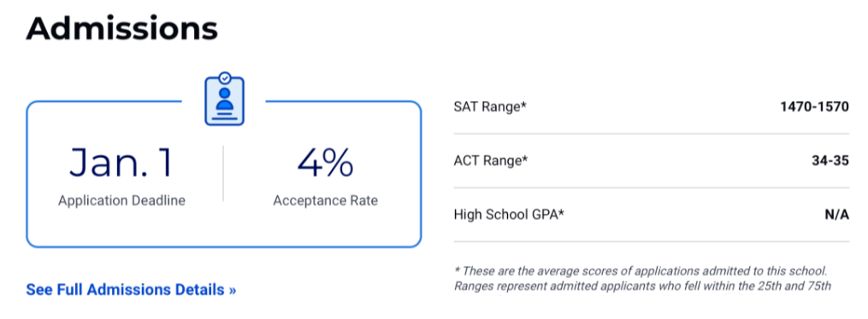Click the Application Deadline label
The width and height of the screenshot is (868, 319).
pyautogui.click(x=121, y=200)
